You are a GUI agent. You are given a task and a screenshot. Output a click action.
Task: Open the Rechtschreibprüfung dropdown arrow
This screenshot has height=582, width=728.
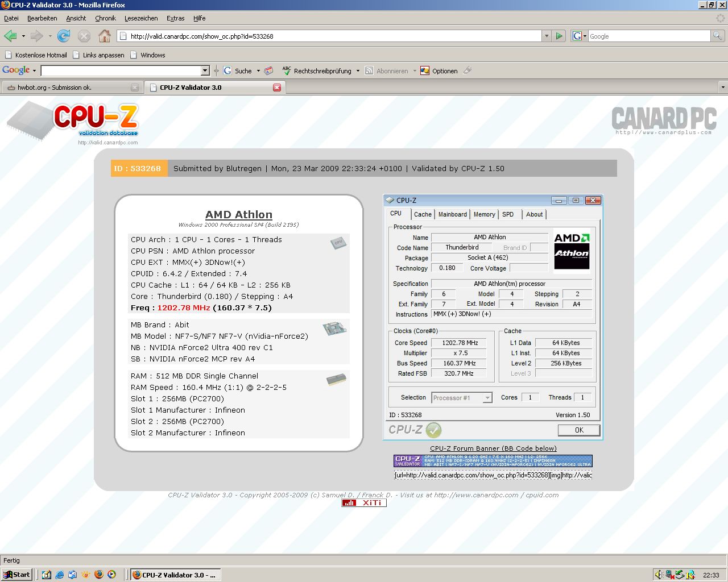click(358, 71)
